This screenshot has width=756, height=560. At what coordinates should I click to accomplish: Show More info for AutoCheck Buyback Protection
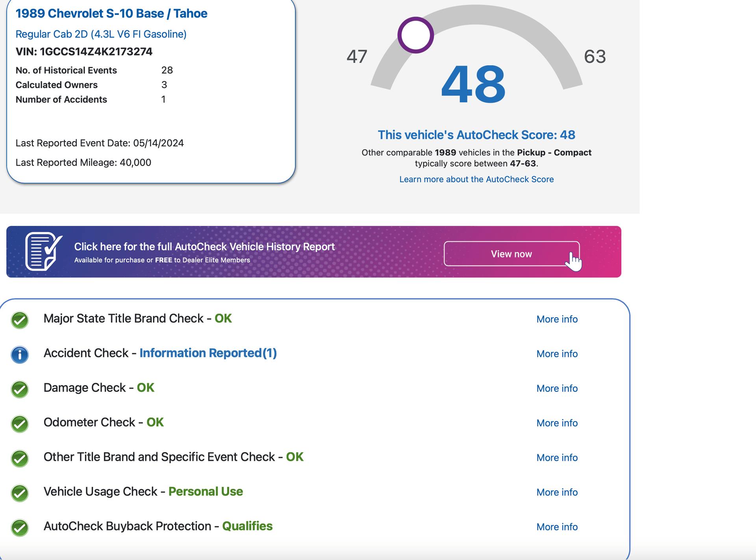557,527
